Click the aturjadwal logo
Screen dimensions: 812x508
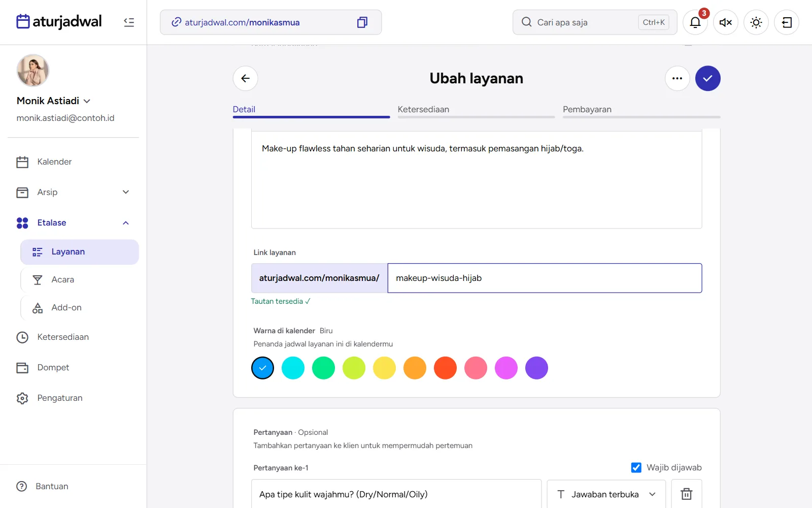(x=59, y=22)
